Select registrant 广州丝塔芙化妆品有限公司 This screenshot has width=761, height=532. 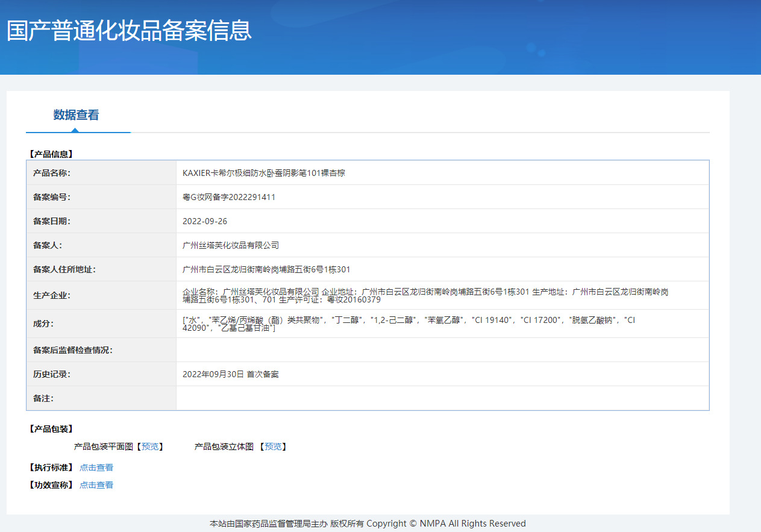coord(231,245)
